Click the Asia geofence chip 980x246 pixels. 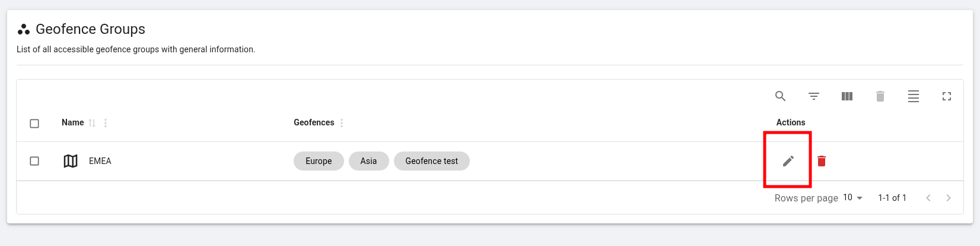(368, 161)
